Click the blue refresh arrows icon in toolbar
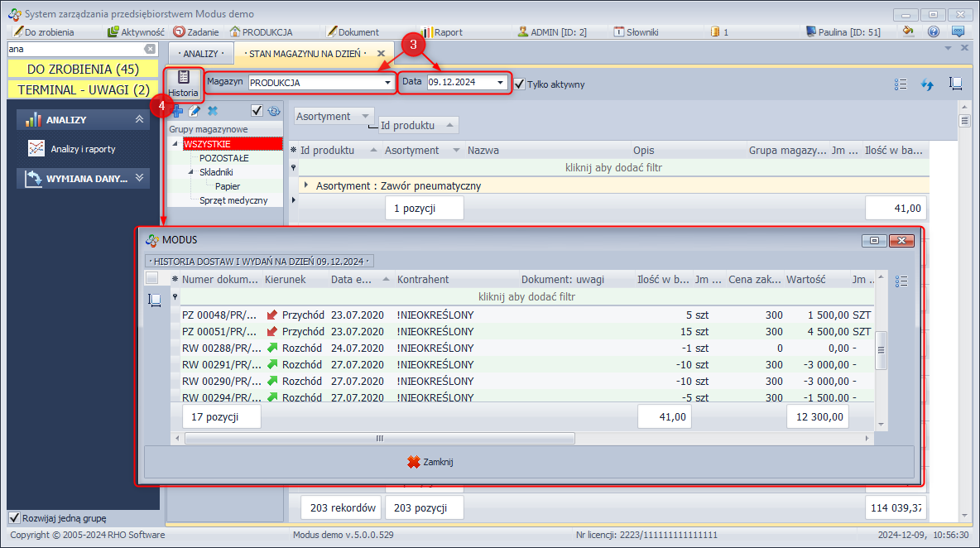Viewport: 980px width, 548px height. [927, 84]
